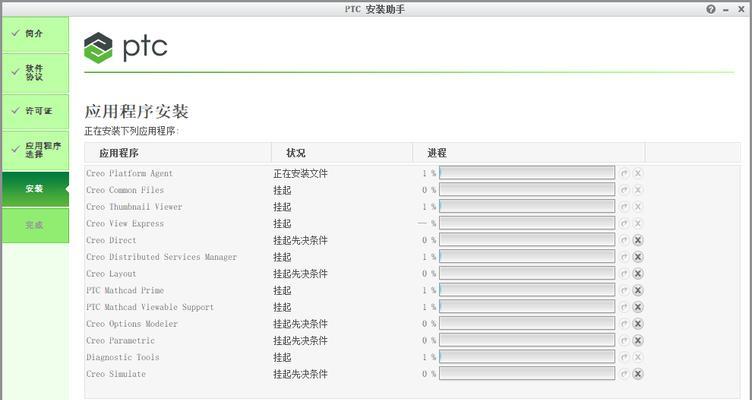The height and width of the screenshot is (400, 752).
Task: Click the Creo View Express progress bar
Action: click(527, 224)
